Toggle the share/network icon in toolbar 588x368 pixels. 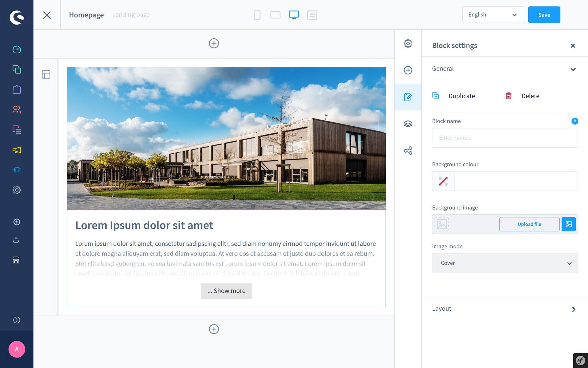click(x=408, y=151)
